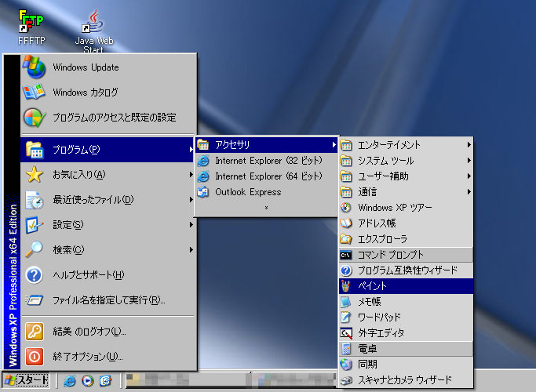
Task: Click the ペイント menu label text
Action: coord(372,286)
